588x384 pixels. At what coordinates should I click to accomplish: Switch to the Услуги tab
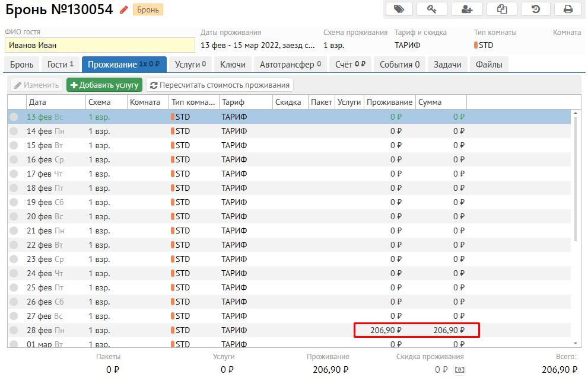click(190, 64)
